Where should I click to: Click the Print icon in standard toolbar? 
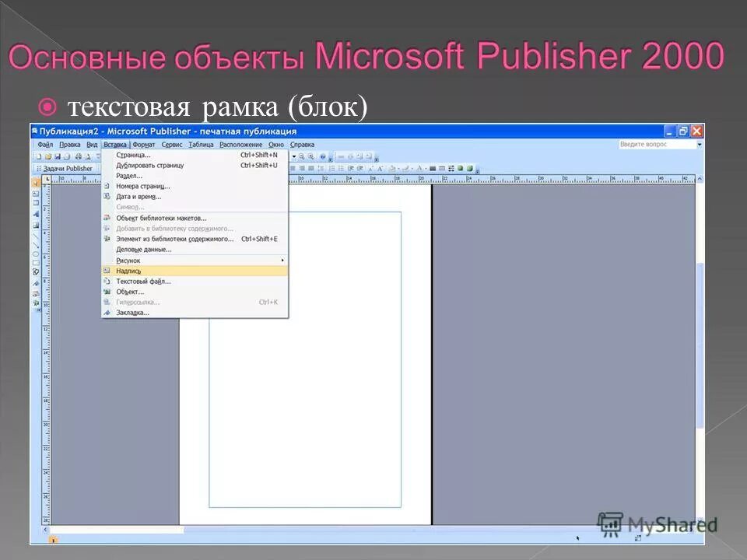tap(78, 156)
